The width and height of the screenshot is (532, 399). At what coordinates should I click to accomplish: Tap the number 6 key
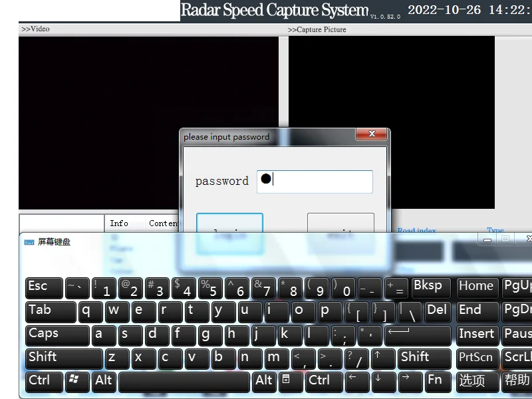click(x=237, y=288)
